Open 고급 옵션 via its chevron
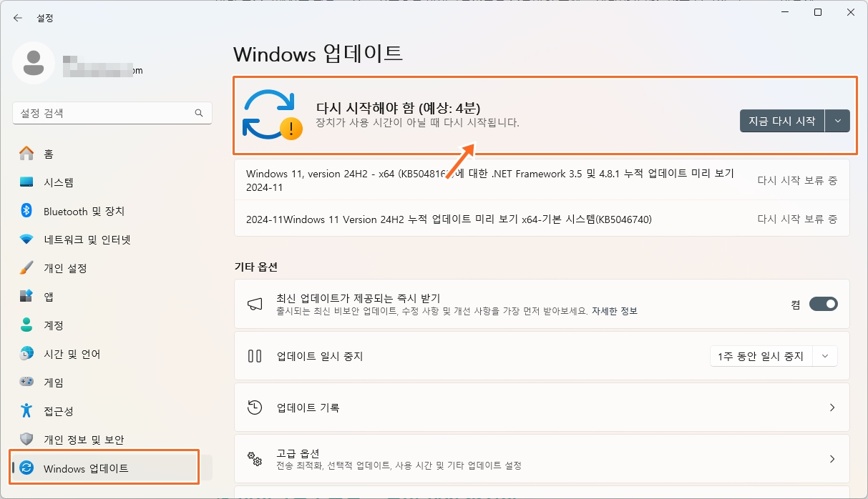868x499 pixels. point(832,459)
